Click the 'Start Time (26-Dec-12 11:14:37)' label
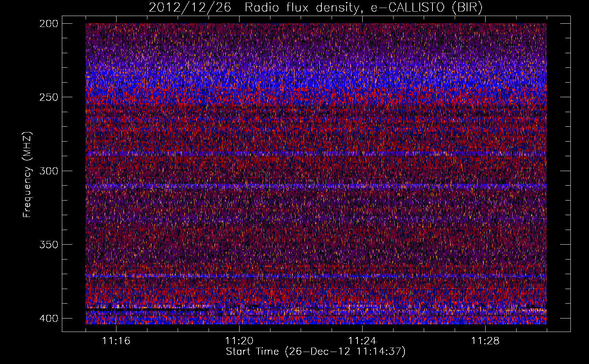The height and width of the screenshot is (364, 589). 316,352
